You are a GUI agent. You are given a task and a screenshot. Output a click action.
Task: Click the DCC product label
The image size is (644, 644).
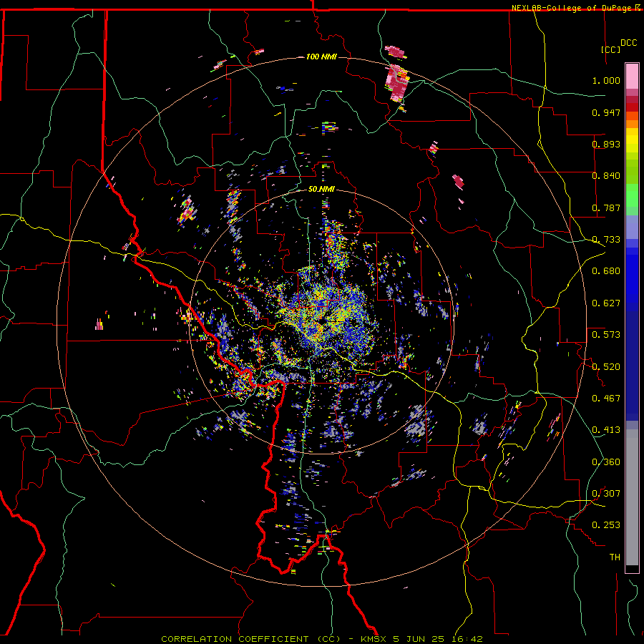coord(628,43)
